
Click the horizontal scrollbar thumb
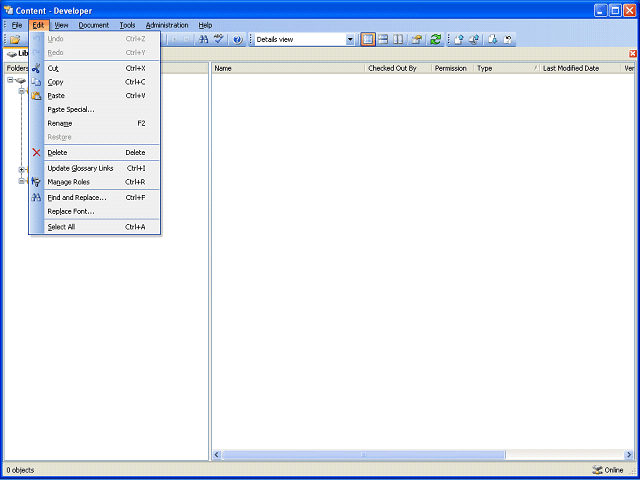click(364, 455)
